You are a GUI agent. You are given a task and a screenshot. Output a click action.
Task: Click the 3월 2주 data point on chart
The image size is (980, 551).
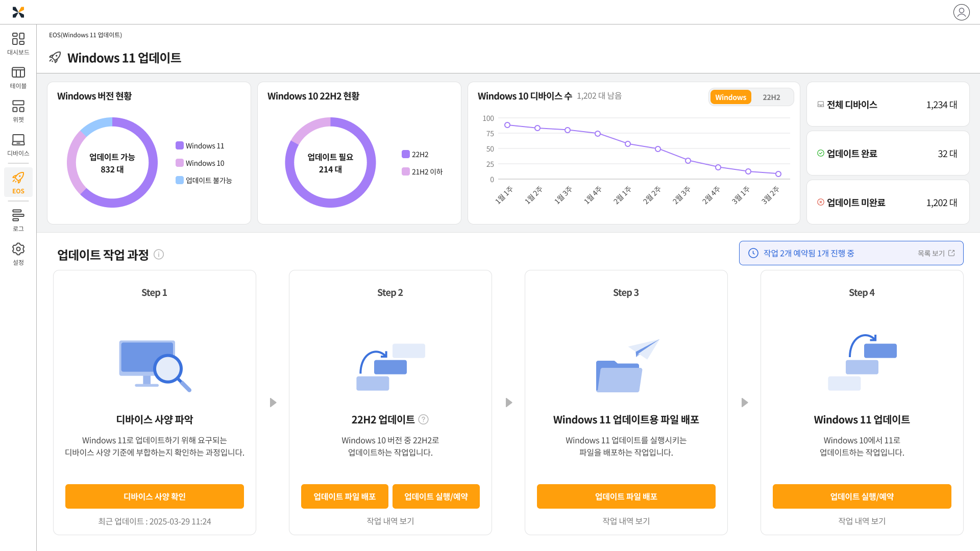click(778, 174)
